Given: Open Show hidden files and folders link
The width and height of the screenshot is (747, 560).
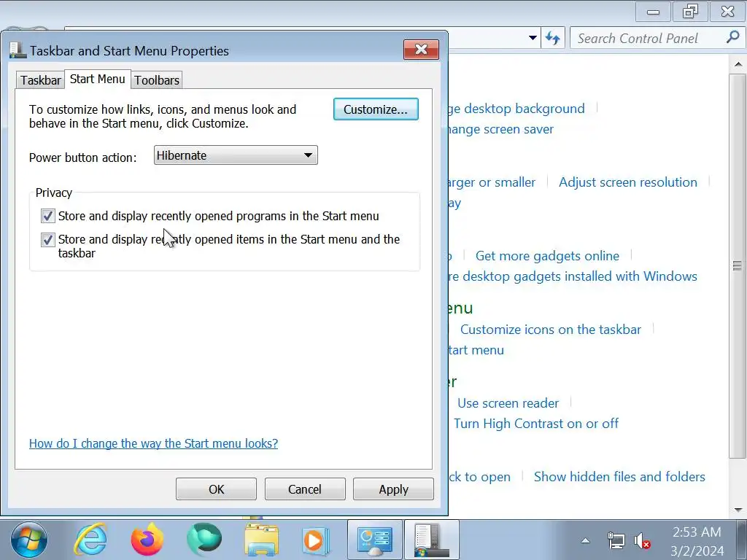Looking at the screenshot, I should click(x=619, y=477).
